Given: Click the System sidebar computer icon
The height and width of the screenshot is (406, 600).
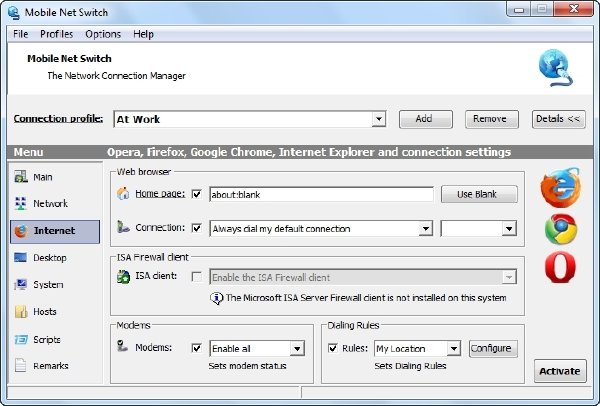Looking at the screenshot, I should tap(20, 284).
